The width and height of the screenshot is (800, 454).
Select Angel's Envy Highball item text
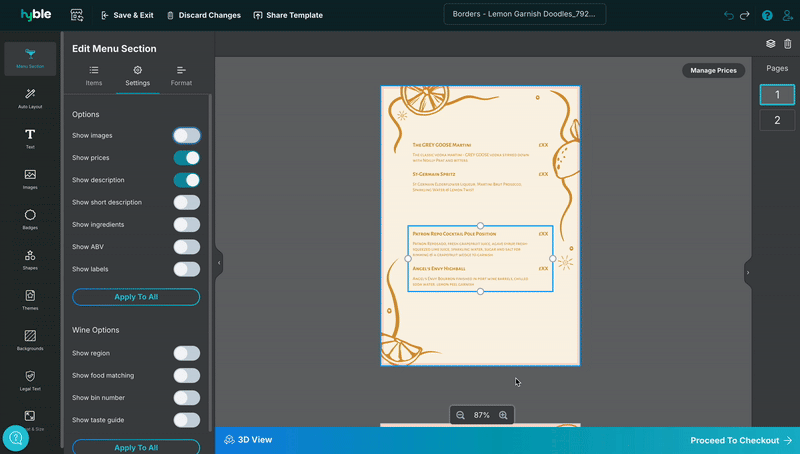pyautogui.click(x=439, y=268)
